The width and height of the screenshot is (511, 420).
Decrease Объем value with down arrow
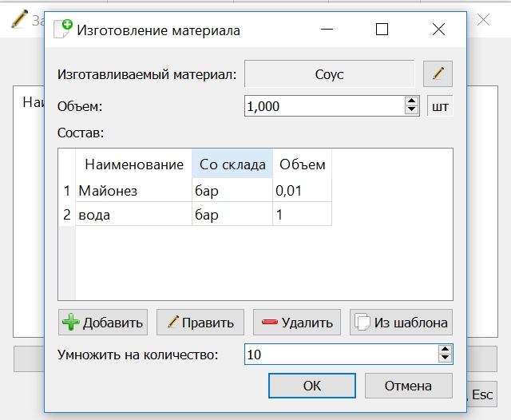pos(412,110)
